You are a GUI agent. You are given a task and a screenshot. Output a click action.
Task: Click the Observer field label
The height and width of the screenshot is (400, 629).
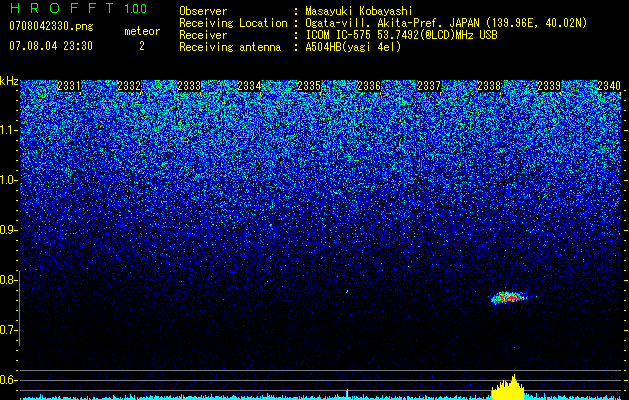pyautogui.click(x=203, y=11)
